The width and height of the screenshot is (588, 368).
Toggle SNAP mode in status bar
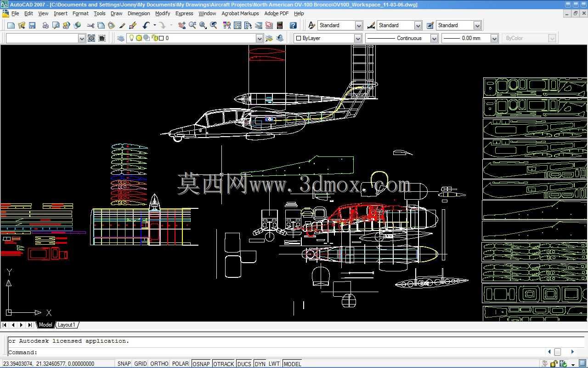click(124, 363)
